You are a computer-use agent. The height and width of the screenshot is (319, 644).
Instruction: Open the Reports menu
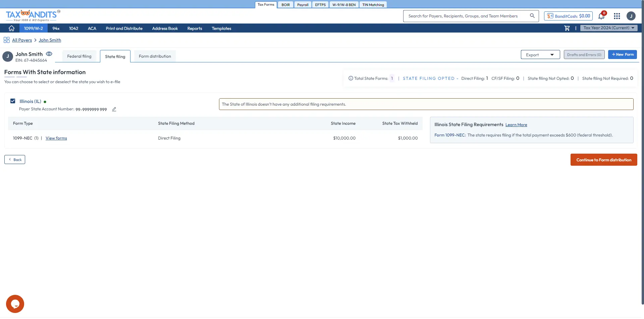coord(195,28)
